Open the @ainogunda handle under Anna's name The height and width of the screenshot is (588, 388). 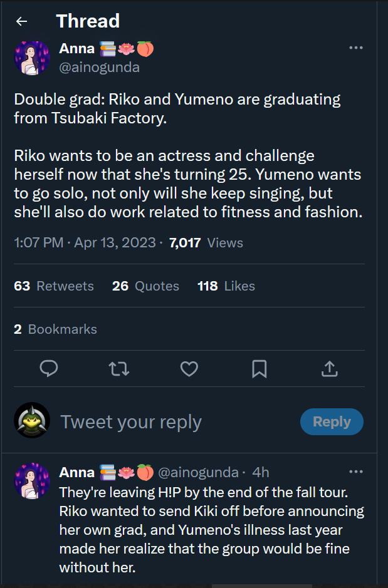click(99, 68)
